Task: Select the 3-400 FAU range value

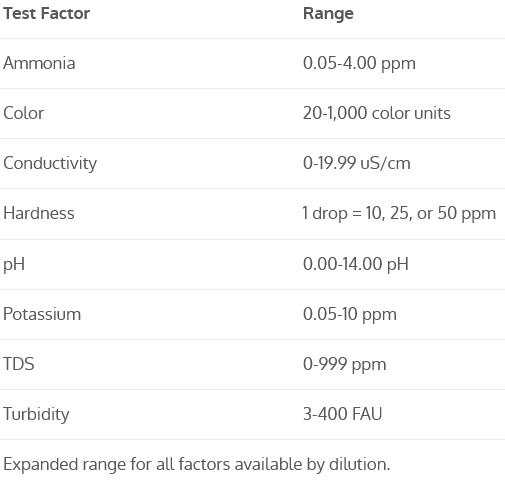Action: [342, 414]
